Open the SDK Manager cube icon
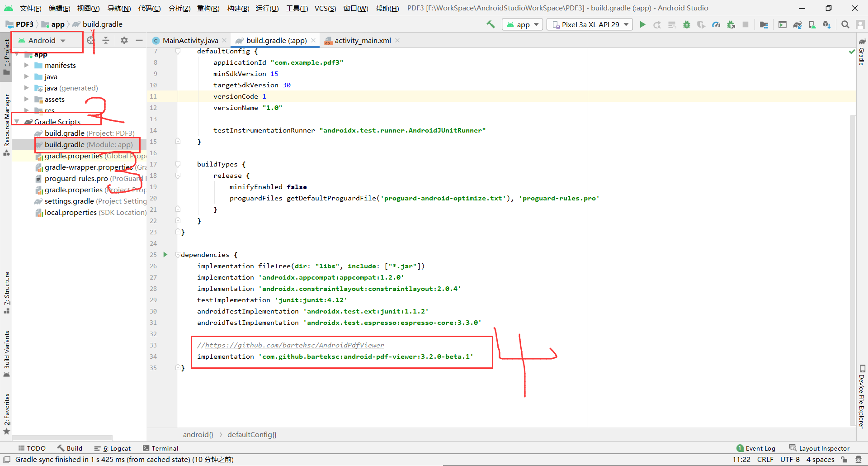The width and height of the screenshot is (868, 466). click(x=827, y=24)
